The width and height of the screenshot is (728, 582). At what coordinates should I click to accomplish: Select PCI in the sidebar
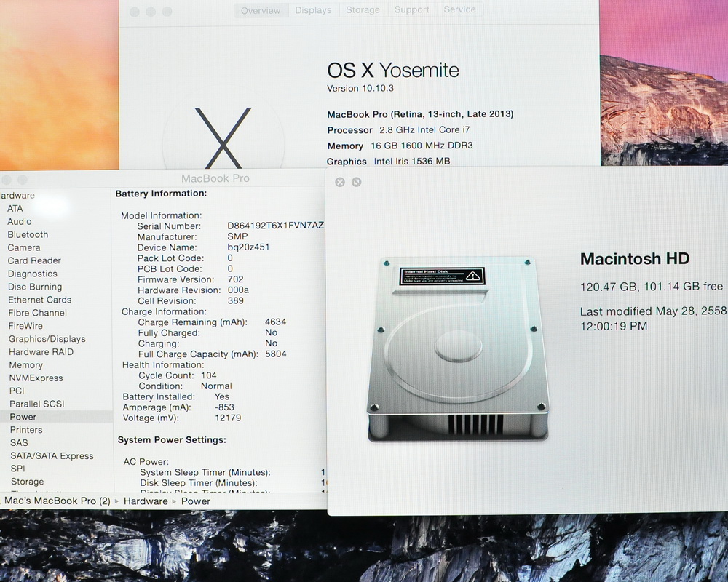tap(17, 391)
